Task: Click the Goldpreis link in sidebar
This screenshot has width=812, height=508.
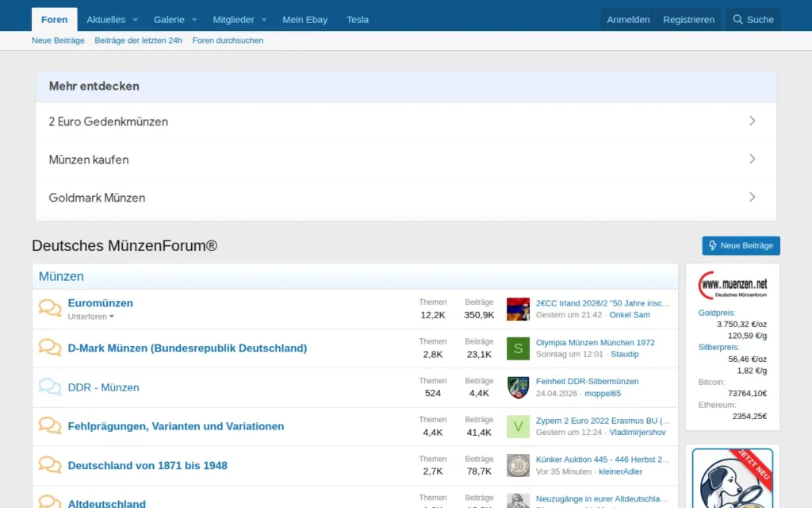Action: pyautogui.click(x=717, y=313)
